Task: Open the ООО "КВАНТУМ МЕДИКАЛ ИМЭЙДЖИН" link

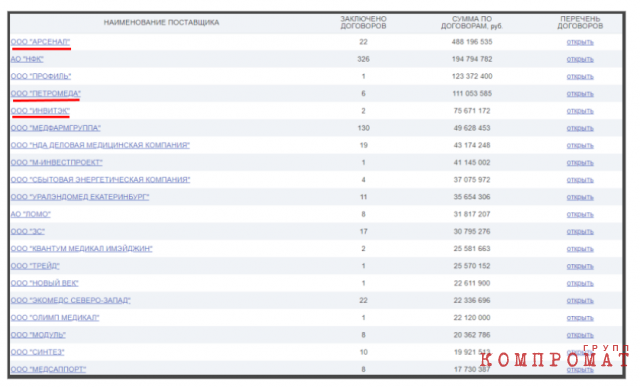Action: [82, 249]
